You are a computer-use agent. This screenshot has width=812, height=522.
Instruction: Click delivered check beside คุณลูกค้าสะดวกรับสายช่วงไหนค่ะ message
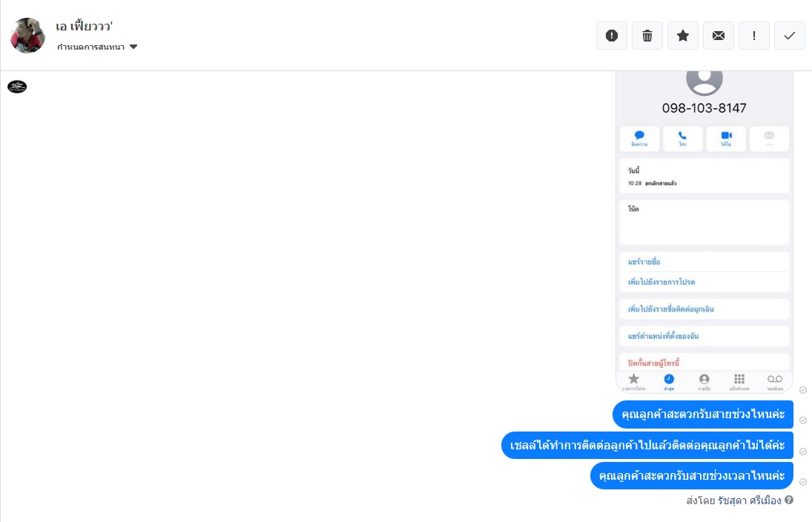tap(802, 420)
